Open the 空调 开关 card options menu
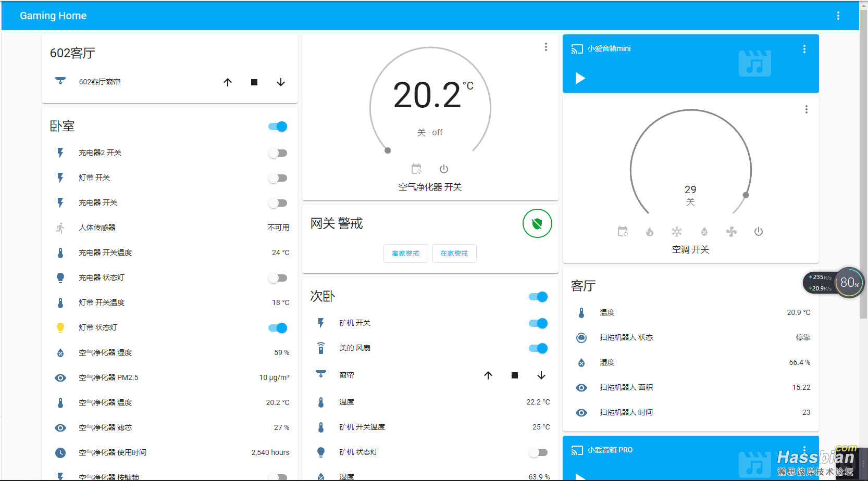This screenshot has width=868, height=481. [807, 109]
